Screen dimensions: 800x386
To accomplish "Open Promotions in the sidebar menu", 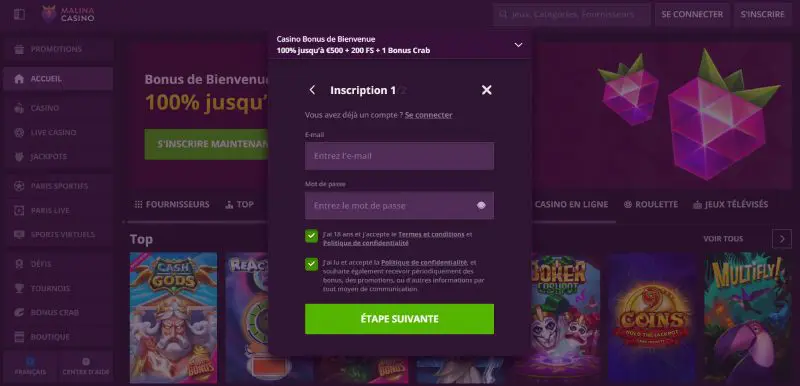I will 58,49.
